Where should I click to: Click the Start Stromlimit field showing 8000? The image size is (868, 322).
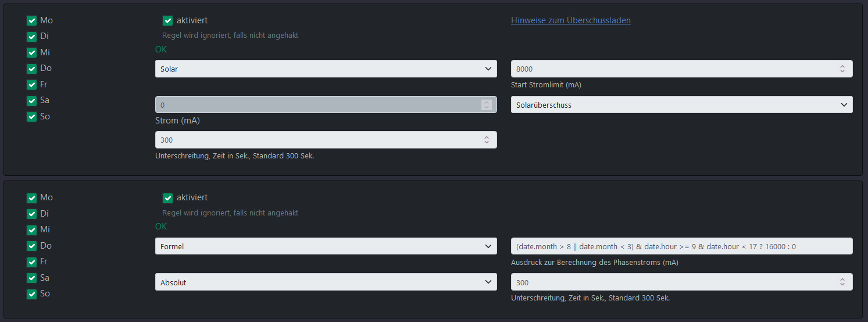669,69
